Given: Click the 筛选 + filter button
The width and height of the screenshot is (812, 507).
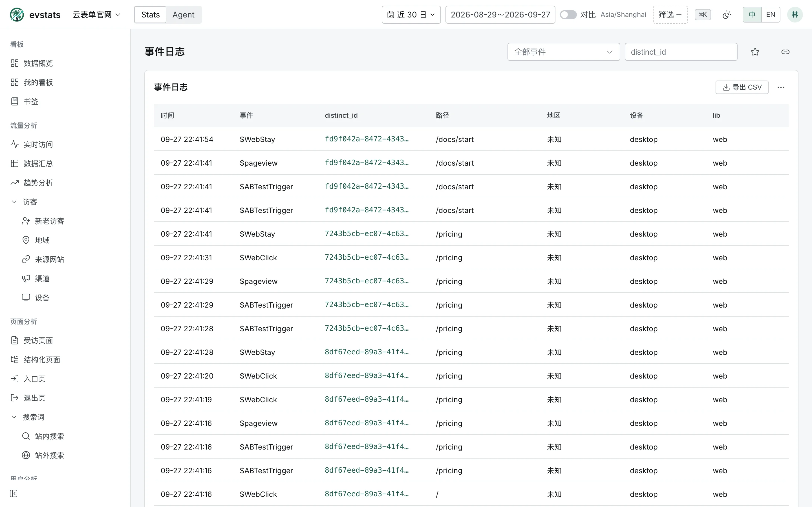Looking at the screenshot, I should (x=670, y=14).
